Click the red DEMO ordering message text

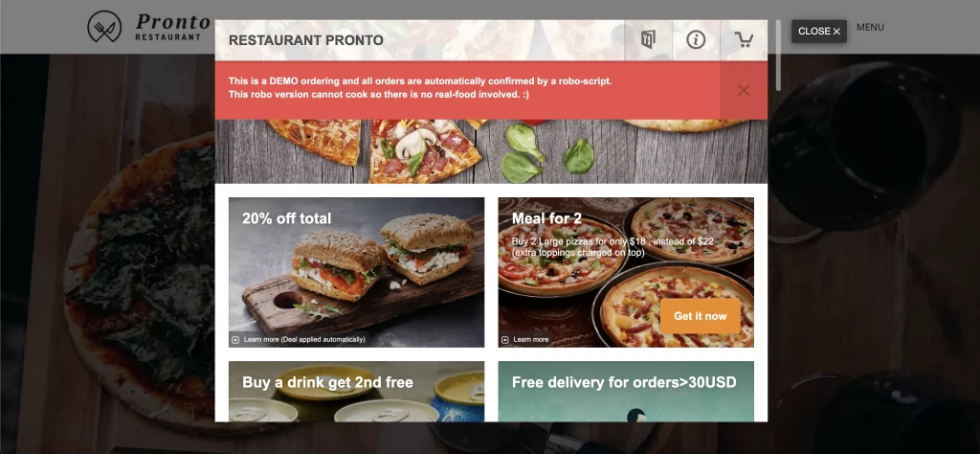pyautogui.click(x=420, y=87)
